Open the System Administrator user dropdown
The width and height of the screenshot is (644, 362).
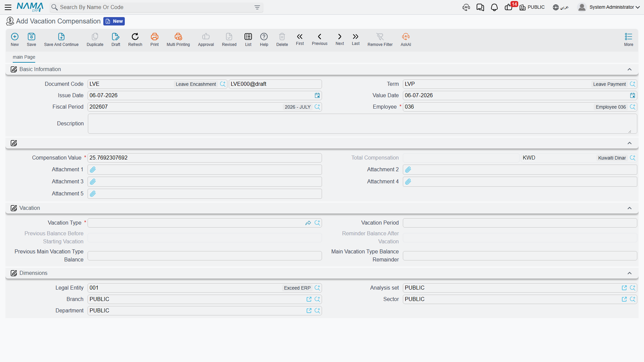(x=609, y=7)
